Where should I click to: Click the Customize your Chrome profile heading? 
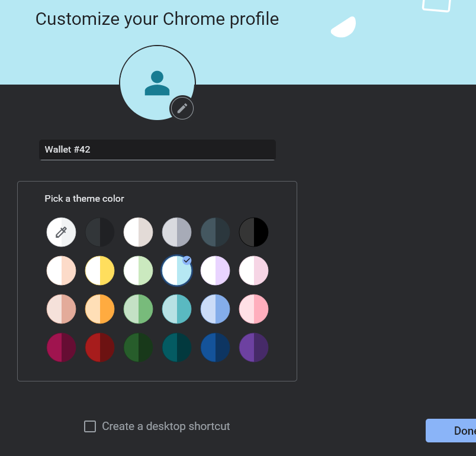pyautogui.click(x=157, y=19)
